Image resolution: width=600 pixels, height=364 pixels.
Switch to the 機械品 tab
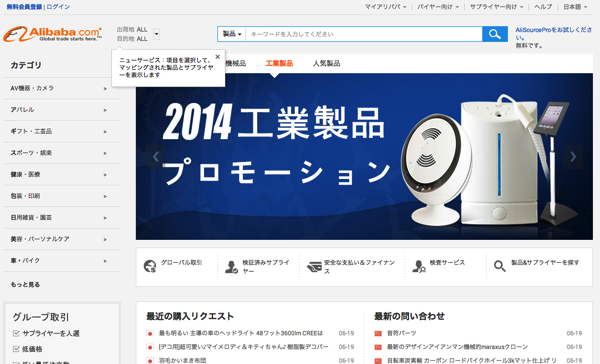tap(235, 64)
